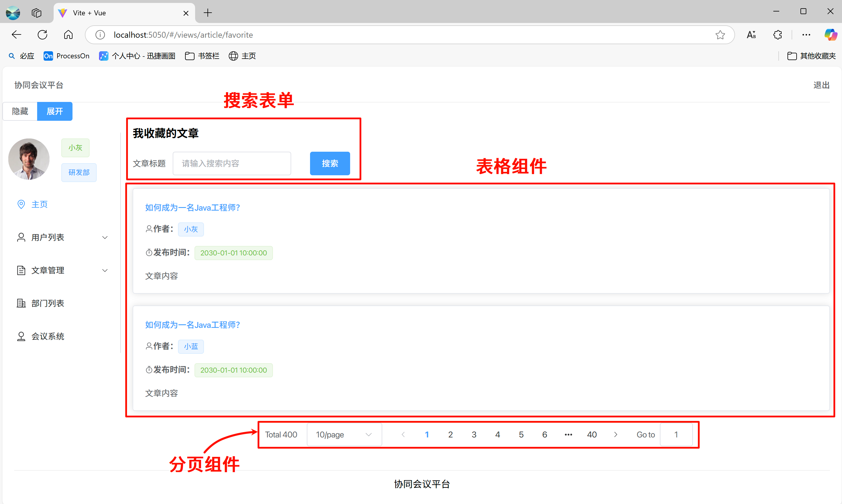Image resolution: width=842 pixels, height=504 pixels.
Task: Open first article title link by 小灰
Action: [x=192, y=207]
